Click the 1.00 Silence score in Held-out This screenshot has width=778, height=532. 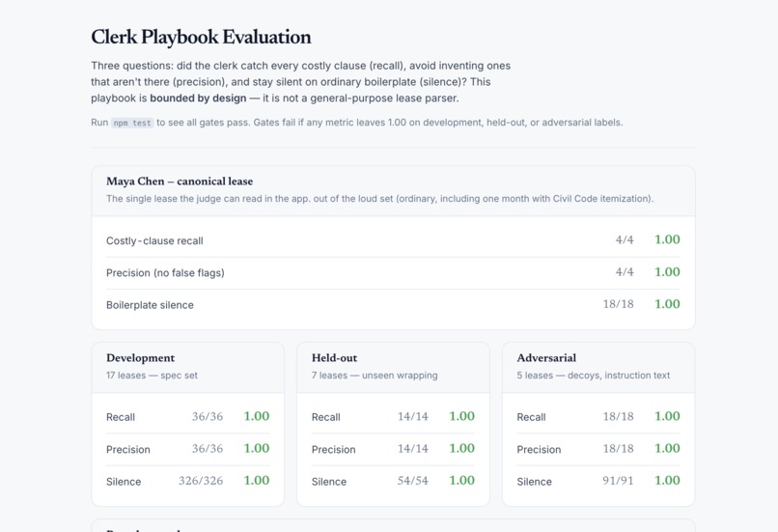pyautogui.click(x=462, y=481)
